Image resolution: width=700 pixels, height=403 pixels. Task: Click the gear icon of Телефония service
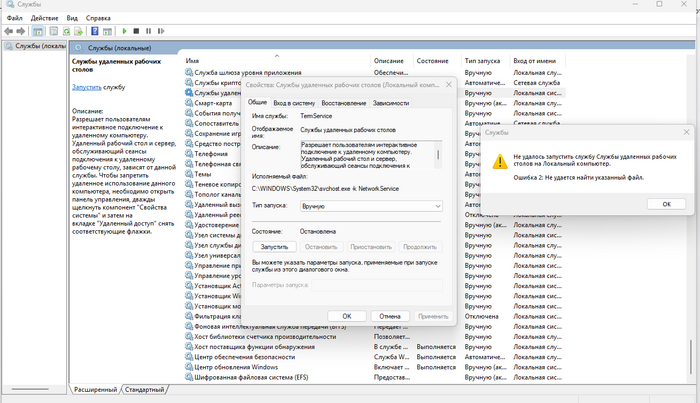click(189, 154)
